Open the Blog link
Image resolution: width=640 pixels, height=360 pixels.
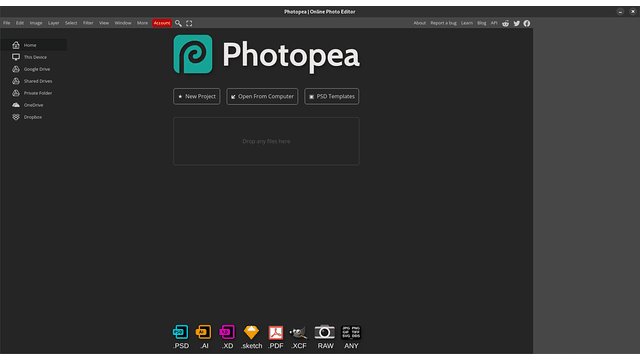(x=482, y=23)
